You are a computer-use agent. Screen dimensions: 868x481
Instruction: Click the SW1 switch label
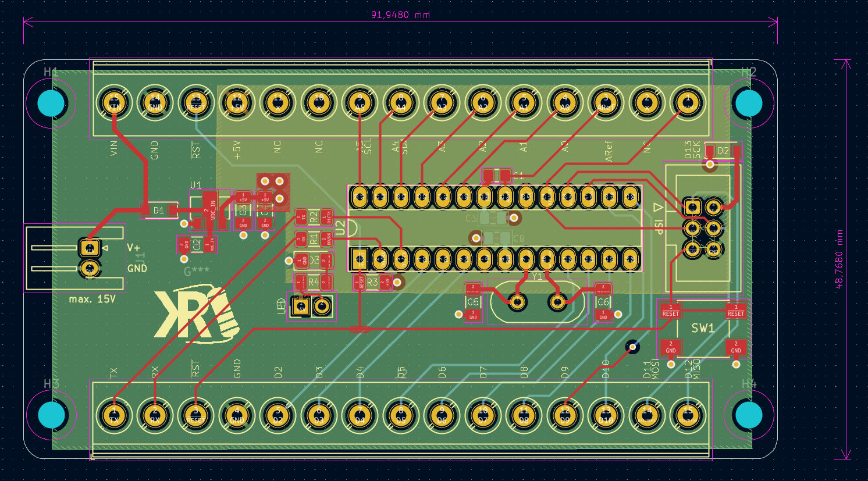click(703, 328)
